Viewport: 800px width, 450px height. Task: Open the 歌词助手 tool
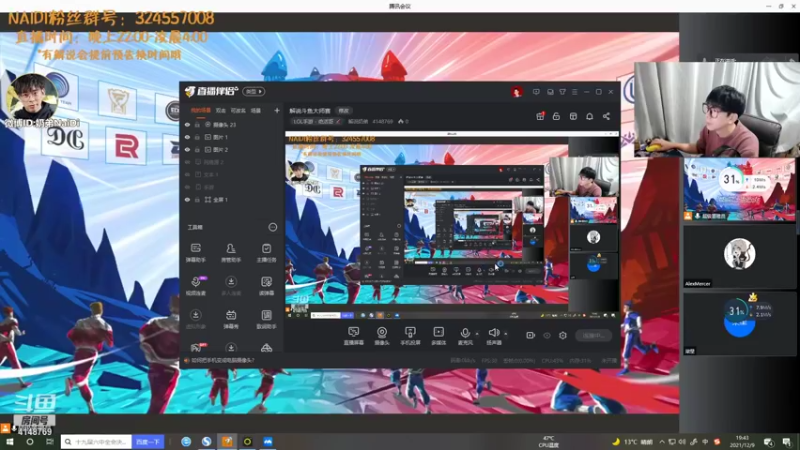point(266,319)
